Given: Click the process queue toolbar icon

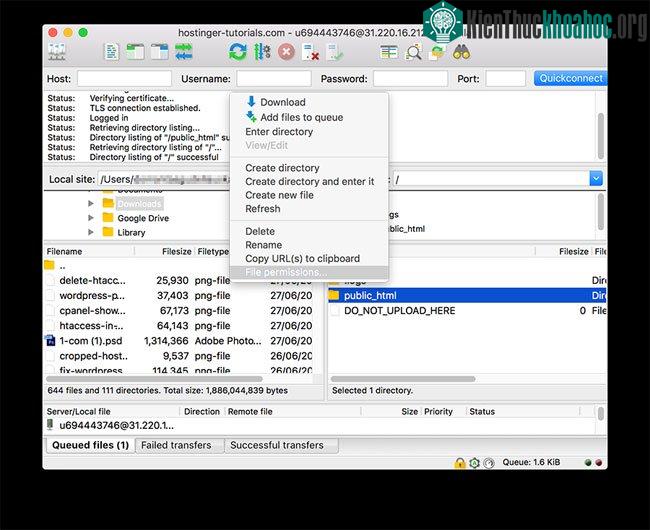Looking at the screenshot, I should (x=262, y=52).
